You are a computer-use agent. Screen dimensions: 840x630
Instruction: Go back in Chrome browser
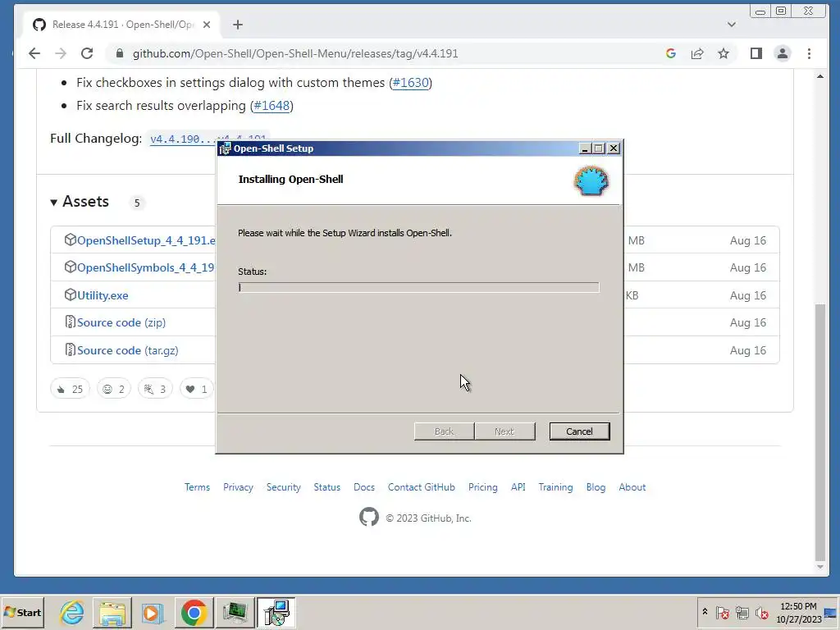coord(34,53)
